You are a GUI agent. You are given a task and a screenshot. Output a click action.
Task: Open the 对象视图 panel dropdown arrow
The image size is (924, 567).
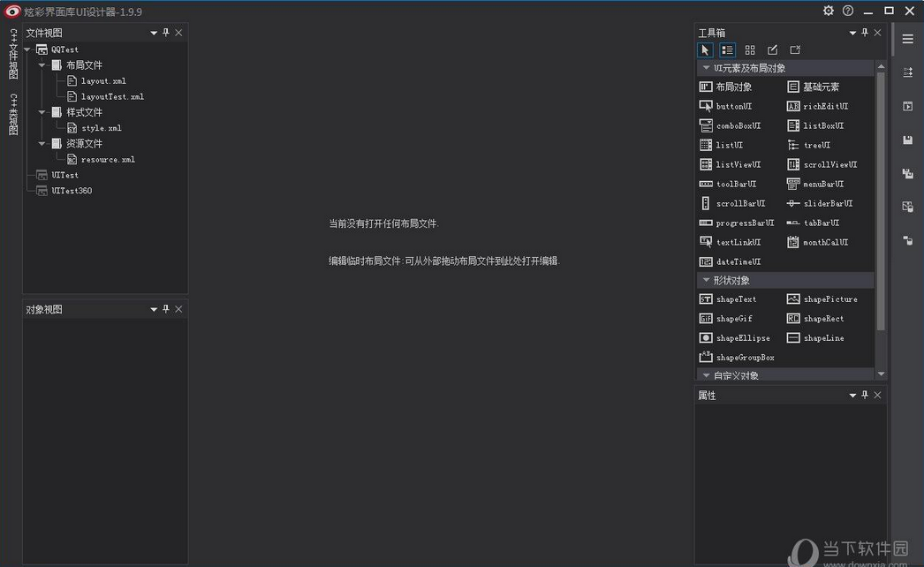click(x=153, y=309)
